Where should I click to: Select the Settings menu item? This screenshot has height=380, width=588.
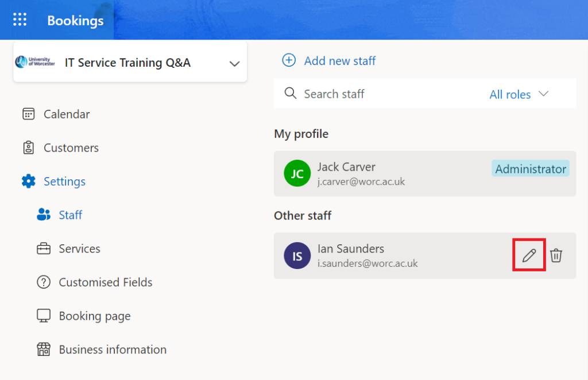coord(64,182)
